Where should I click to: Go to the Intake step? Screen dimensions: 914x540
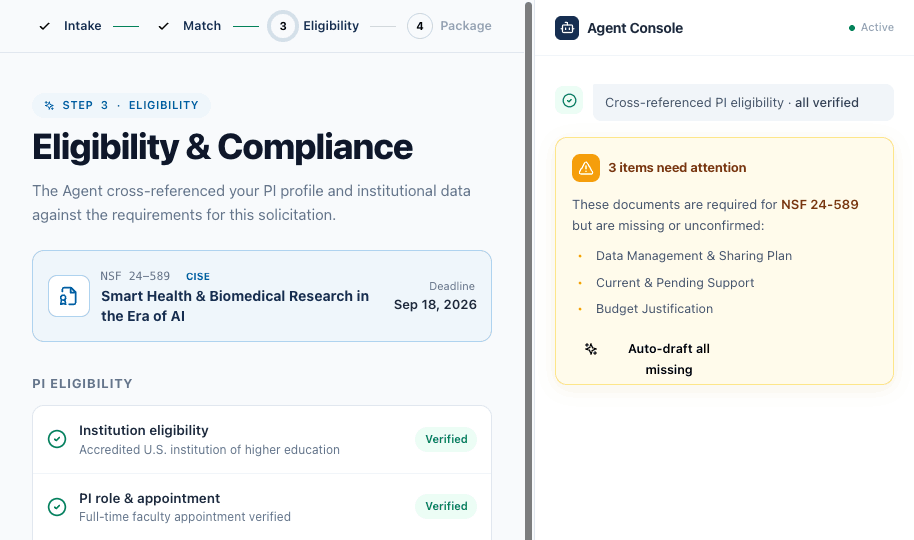coord(82,26)
